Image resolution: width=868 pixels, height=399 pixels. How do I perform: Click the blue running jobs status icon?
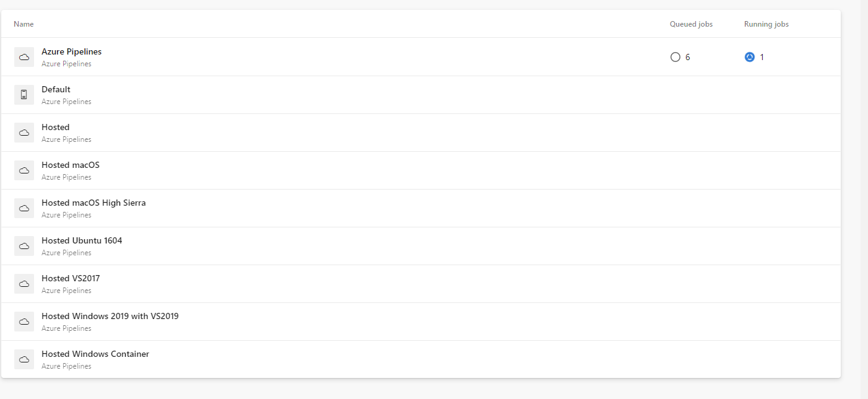[x=750, y=57]
